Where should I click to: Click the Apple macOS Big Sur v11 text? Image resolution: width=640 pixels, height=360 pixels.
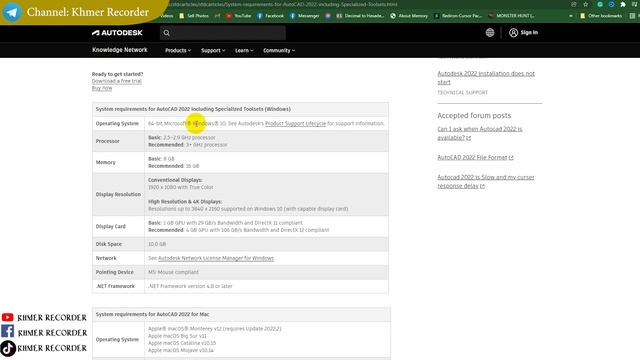tap(177, 336)
